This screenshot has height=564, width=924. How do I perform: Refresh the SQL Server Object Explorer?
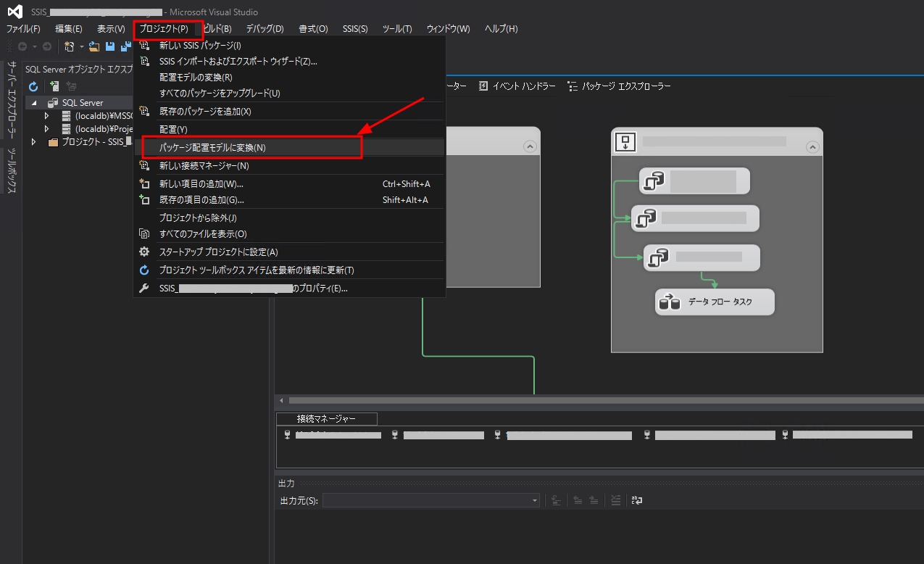coord(33,86)
